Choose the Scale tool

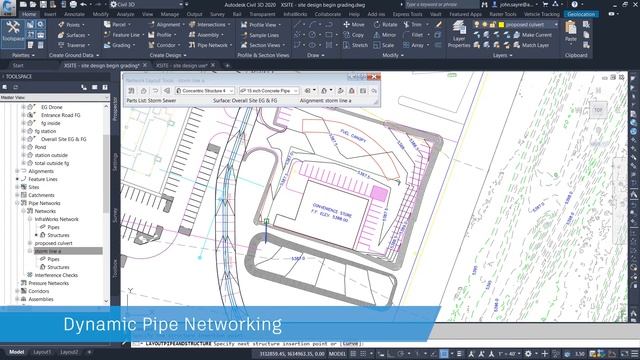(384, 45)
